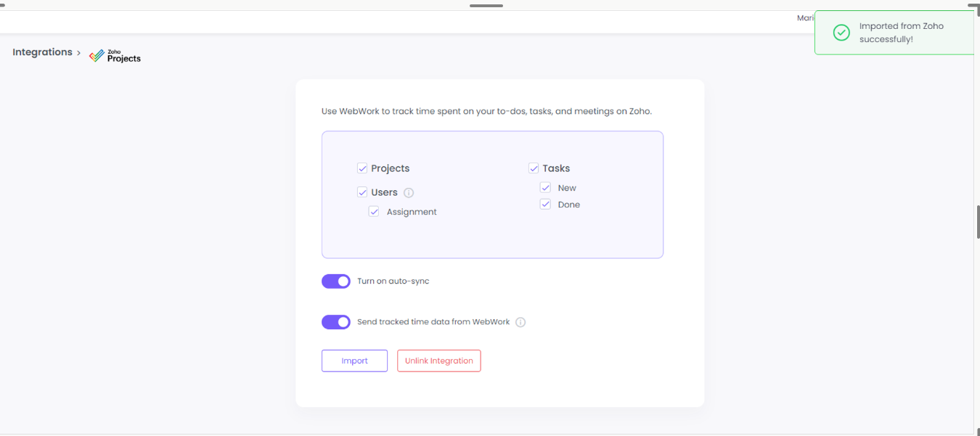Disable the Turn on auto-sync toggle
Viewport: 980px width, 436px height.
pos(335,281)
